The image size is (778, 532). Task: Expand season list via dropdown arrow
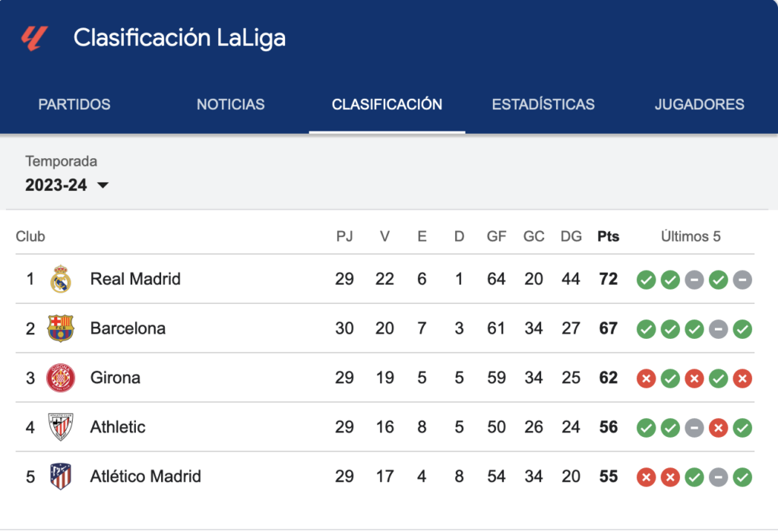coord(103,185)
